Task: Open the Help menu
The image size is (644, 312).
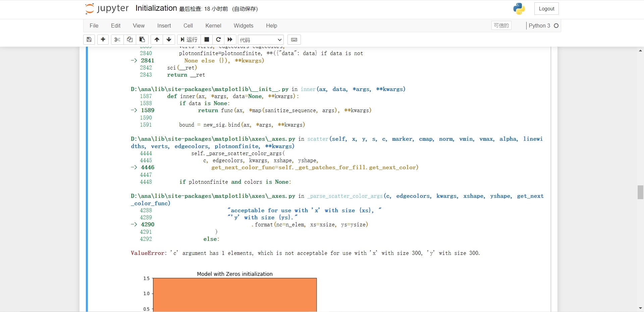Action: 272,26
